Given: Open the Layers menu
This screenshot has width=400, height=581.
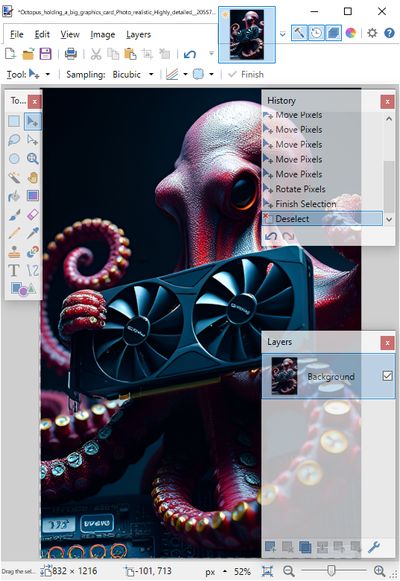Looking at the screenshot, I should (x=138, y=34).
